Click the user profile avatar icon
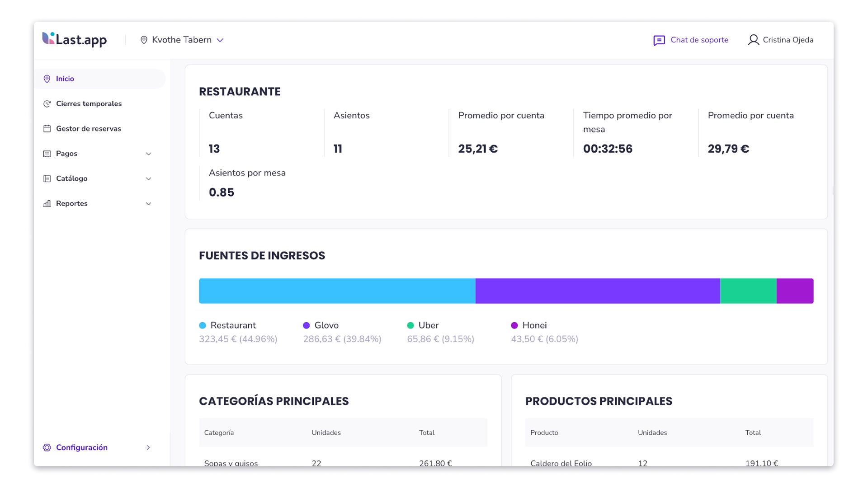 point(753,40)
